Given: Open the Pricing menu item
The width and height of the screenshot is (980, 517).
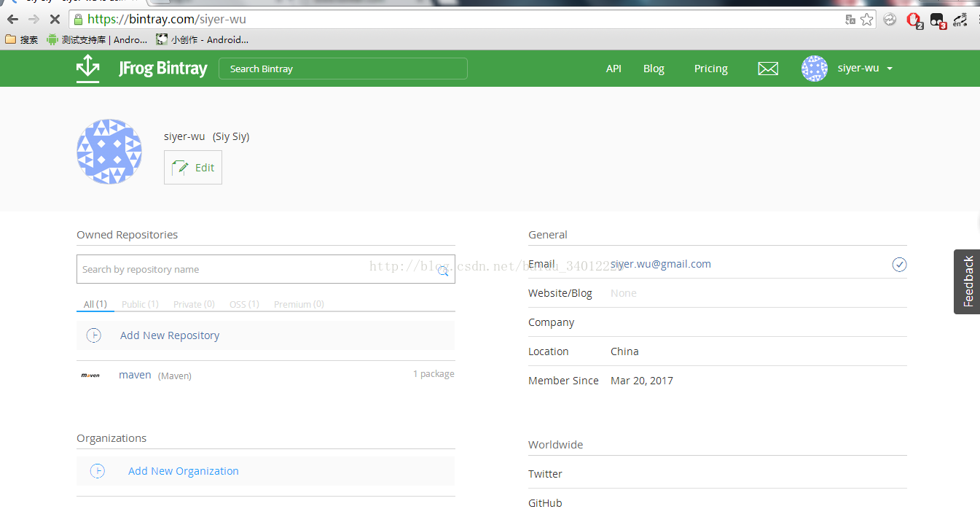Looking at the screenshot, I should click(710, 69).
